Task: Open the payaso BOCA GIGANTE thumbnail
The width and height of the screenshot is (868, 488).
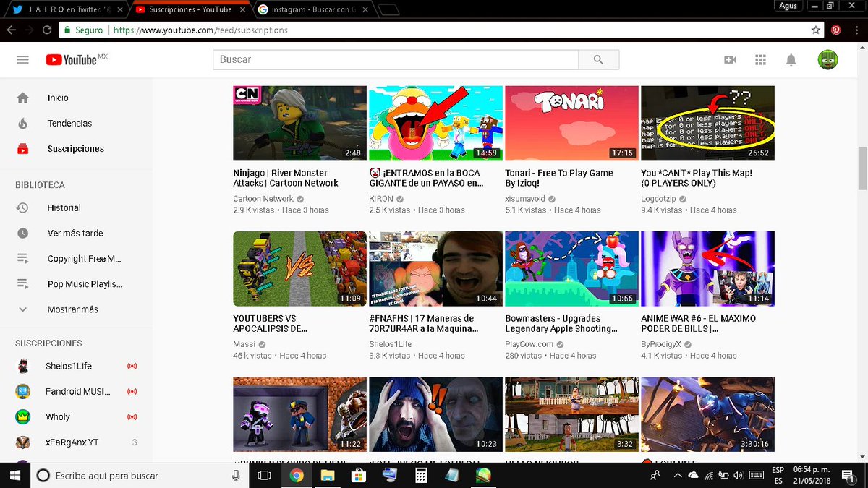Action: pyautogui.click(x=435, y=123)
